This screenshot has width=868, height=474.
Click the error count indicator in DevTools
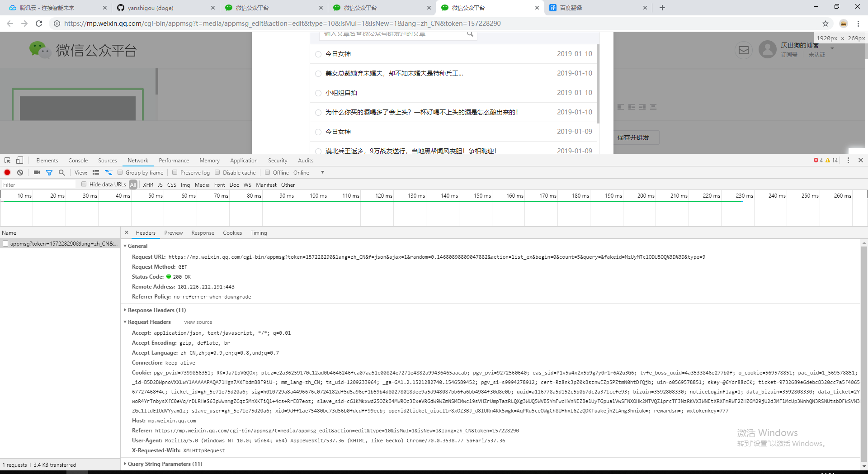[x=818, y=161]
